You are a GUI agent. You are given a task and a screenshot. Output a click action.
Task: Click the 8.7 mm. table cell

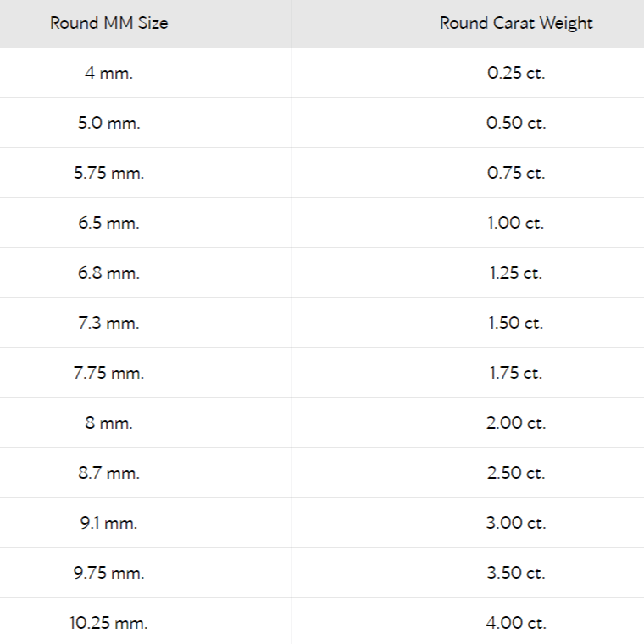tap(108, 473)
